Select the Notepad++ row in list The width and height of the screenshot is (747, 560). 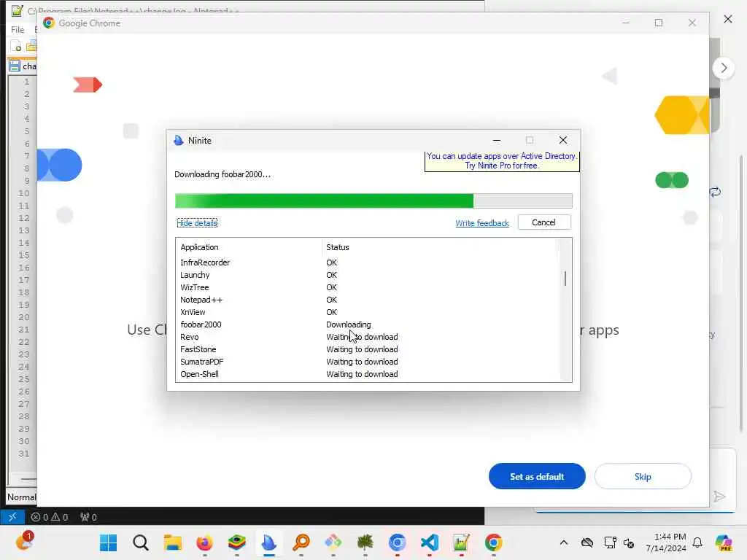(367, 300)
